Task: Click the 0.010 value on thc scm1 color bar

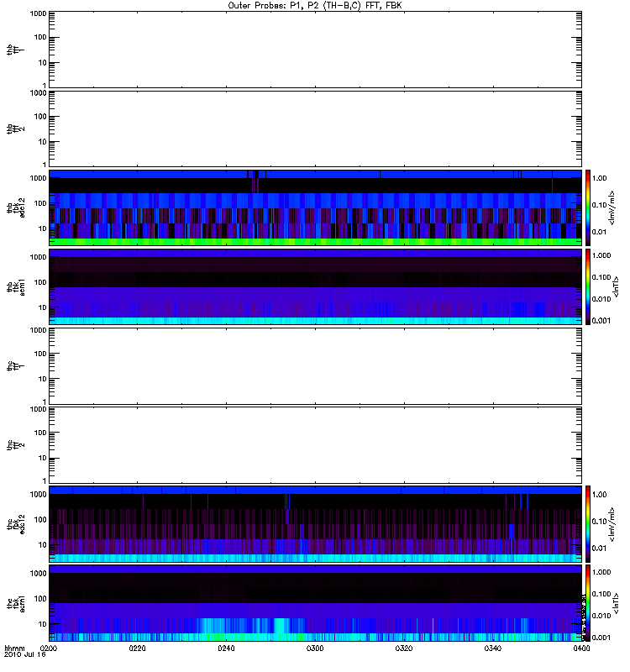Action: [601, 616]
